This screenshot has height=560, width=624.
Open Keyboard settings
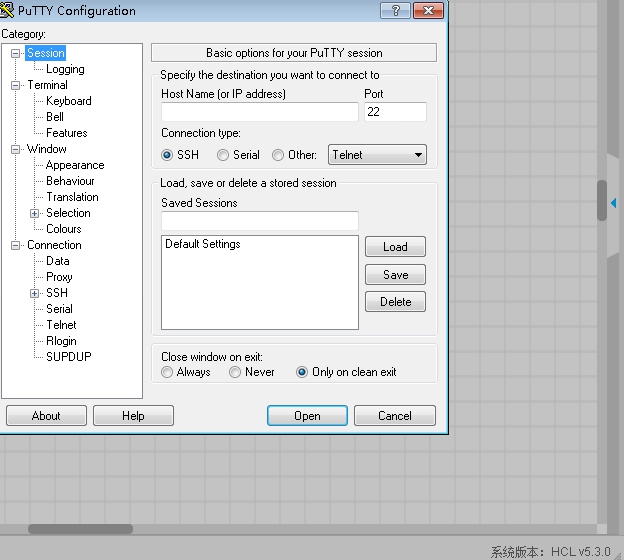69,101
